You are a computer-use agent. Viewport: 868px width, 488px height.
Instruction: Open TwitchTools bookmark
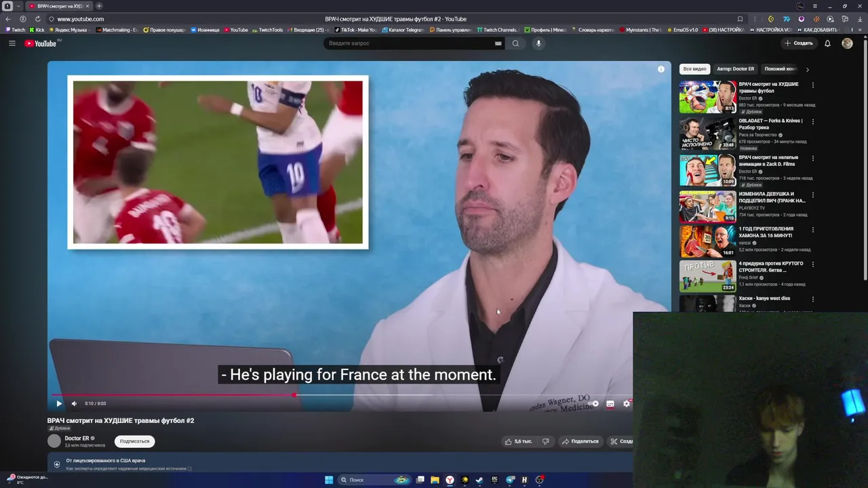267,30
